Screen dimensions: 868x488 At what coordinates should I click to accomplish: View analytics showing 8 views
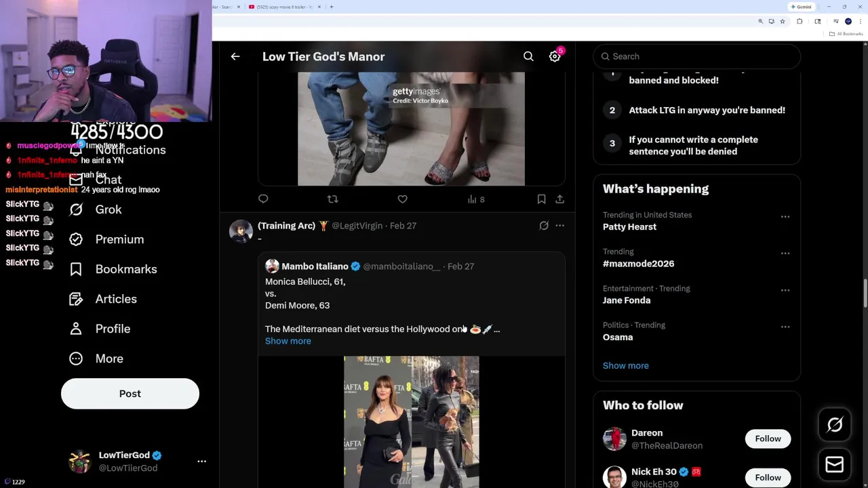pyautogui.click(x=475, y=199)
